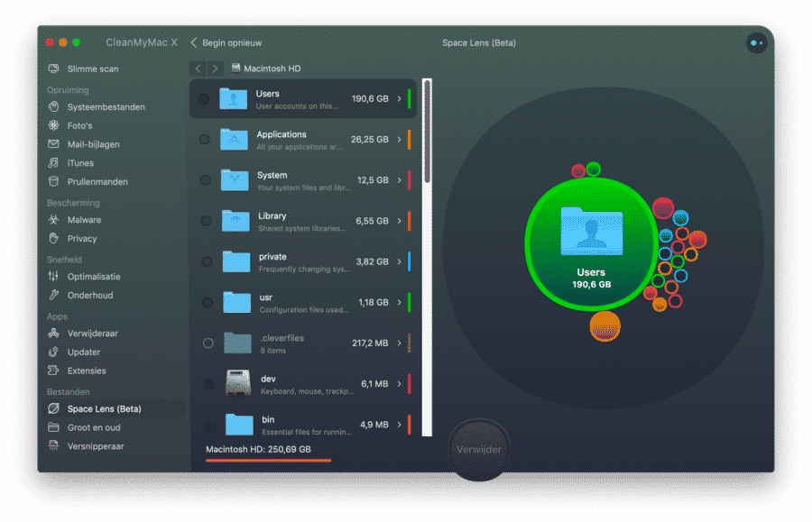Click the Macintosh HD: 250,69 GB label
The width and height of the screenshot is (812, 522).
click(258, 449)
